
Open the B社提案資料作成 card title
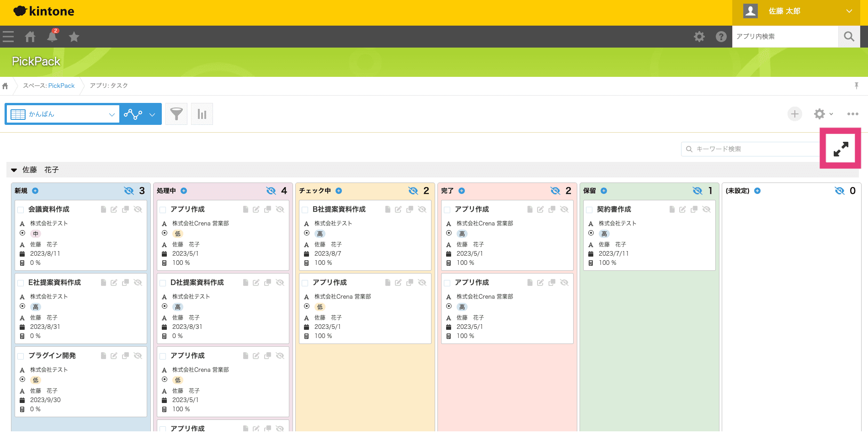pos(339,209)
